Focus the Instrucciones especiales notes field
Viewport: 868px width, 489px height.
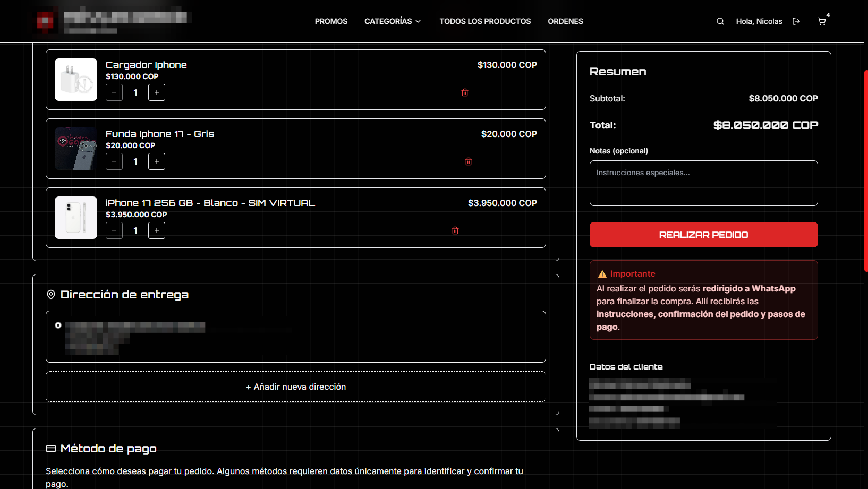(703, 183)
